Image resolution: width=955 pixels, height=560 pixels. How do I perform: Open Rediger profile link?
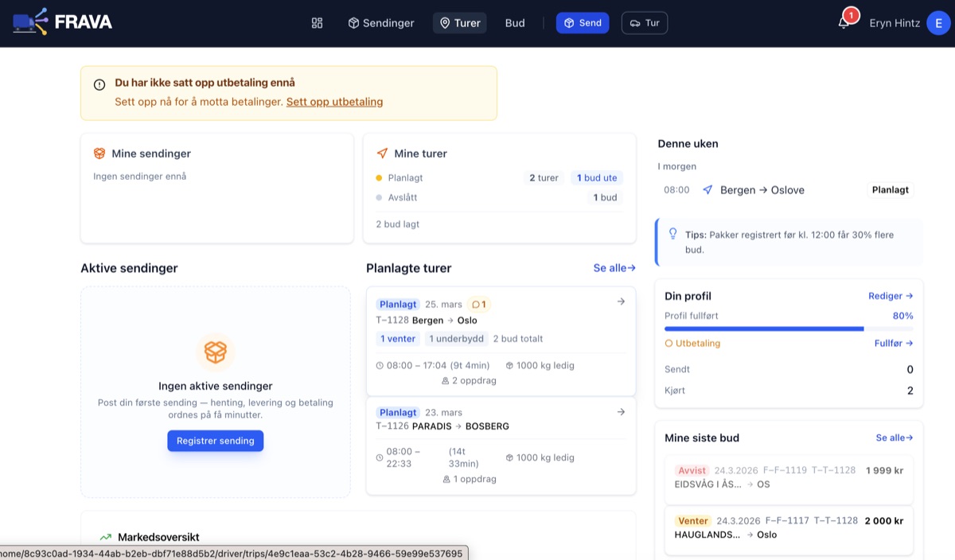[890, 296]
